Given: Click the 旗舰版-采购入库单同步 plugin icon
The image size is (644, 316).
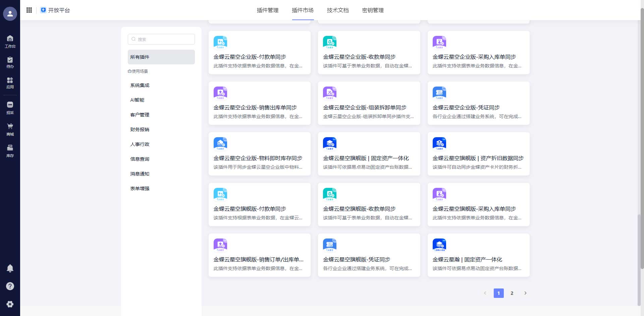Looking at the screenshot, I should pos(439,194).
